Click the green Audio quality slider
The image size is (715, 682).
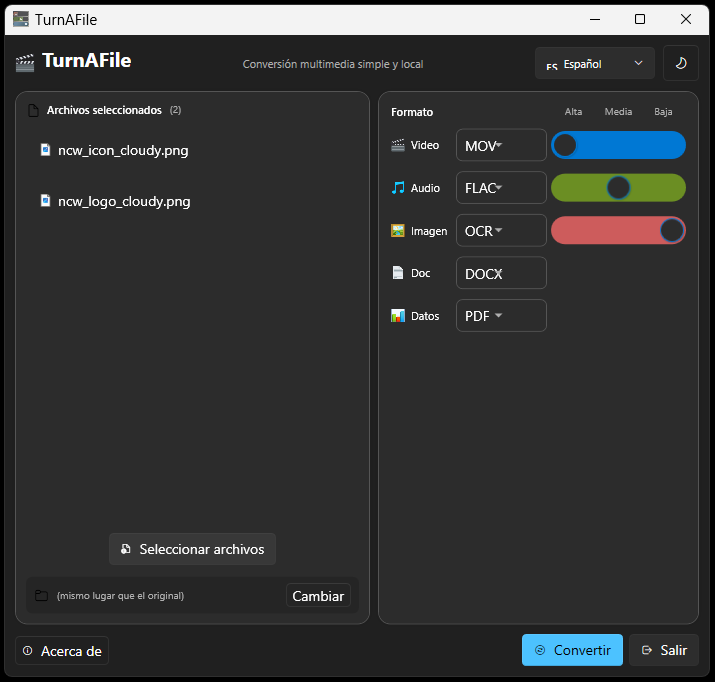[x=618, y=188]
